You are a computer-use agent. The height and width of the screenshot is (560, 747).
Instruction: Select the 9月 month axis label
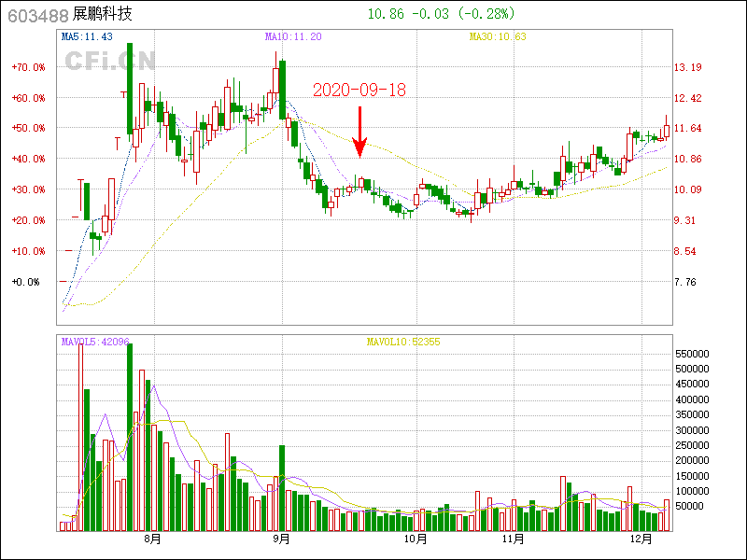pos(281,539)
